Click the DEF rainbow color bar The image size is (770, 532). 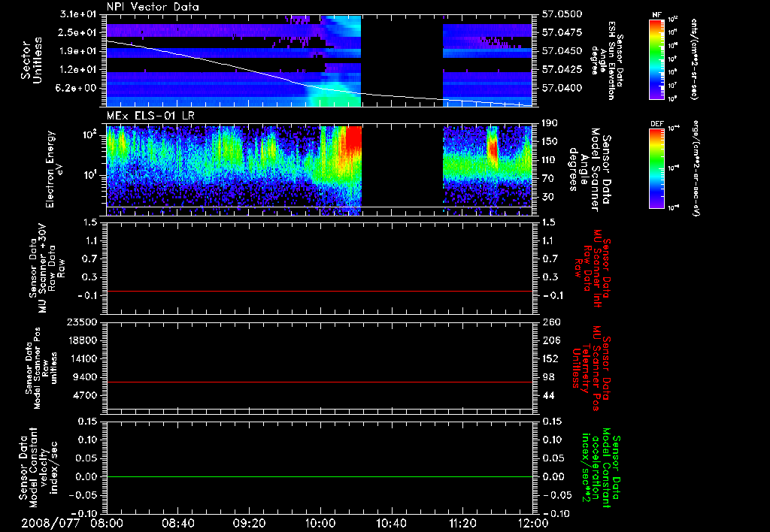click(657, 168)
